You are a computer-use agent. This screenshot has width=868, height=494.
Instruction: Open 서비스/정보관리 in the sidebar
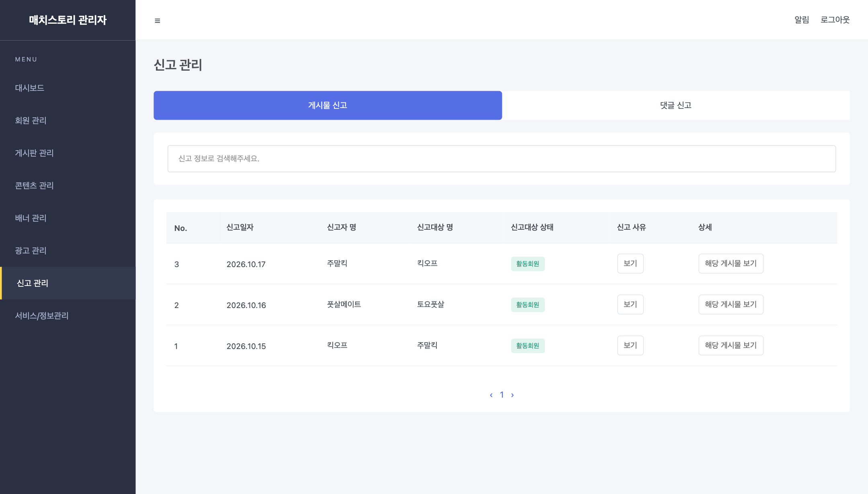click(x=68, y=316)
